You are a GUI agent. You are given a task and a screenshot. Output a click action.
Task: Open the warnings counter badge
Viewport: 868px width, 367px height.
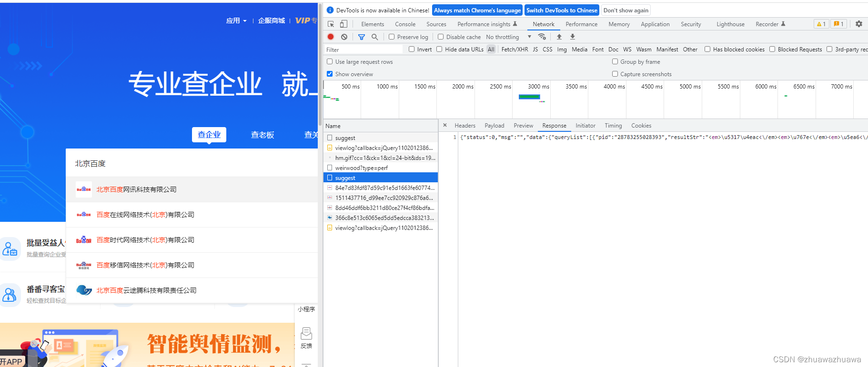pos(821,24)
